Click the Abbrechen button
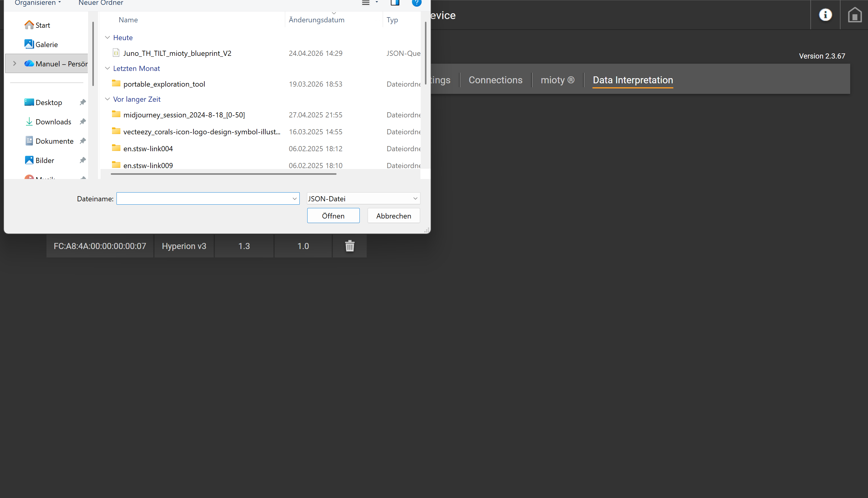 point(394,216)
